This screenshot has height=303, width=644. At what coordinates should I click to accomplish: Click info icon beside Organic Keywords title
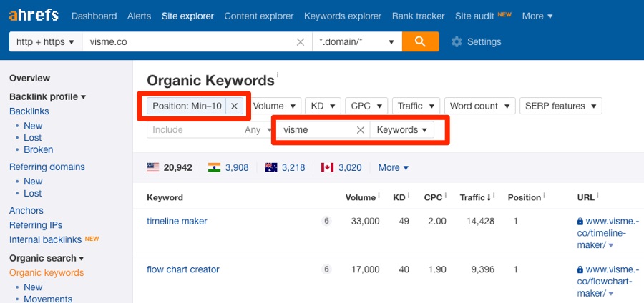coord(278,75)
